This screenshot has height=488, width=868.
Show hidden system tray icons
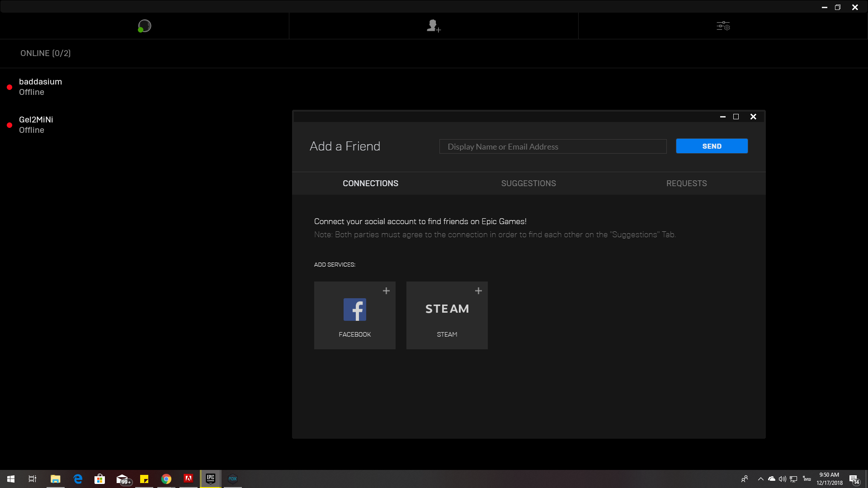click(760, 479)
